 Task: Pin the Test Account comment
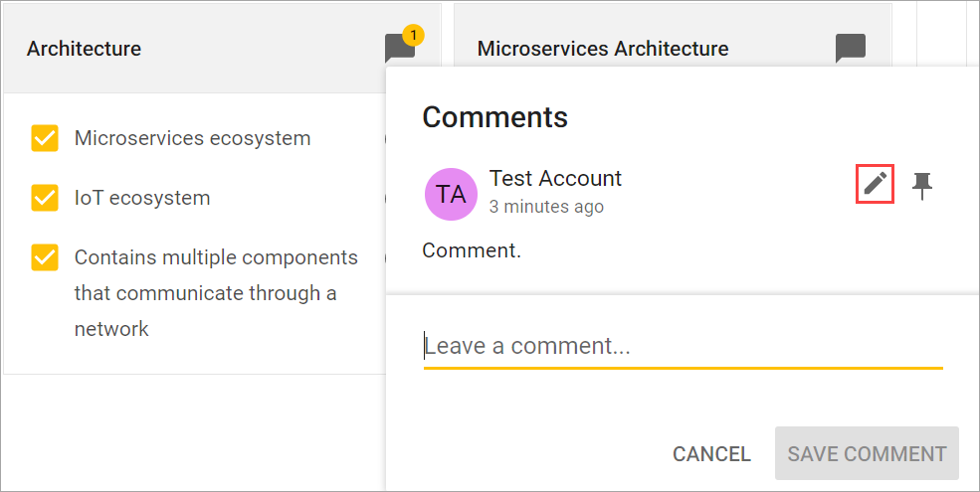tap(923, 184)
